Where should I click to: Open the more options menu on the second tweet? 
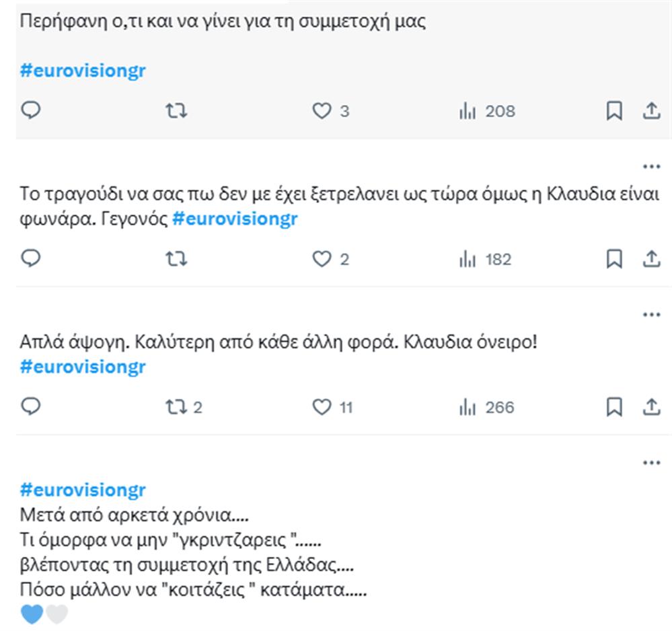651,165
